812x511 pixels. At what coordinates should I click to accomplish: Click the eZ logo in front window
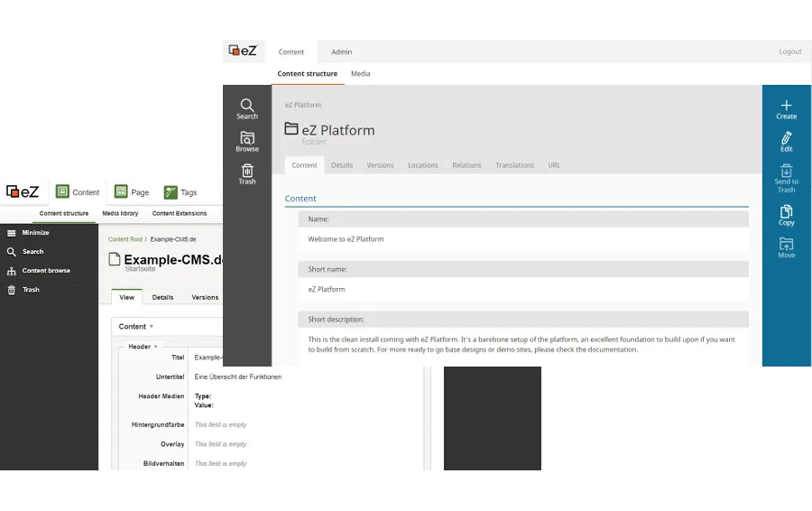click(x=243, y=51)
